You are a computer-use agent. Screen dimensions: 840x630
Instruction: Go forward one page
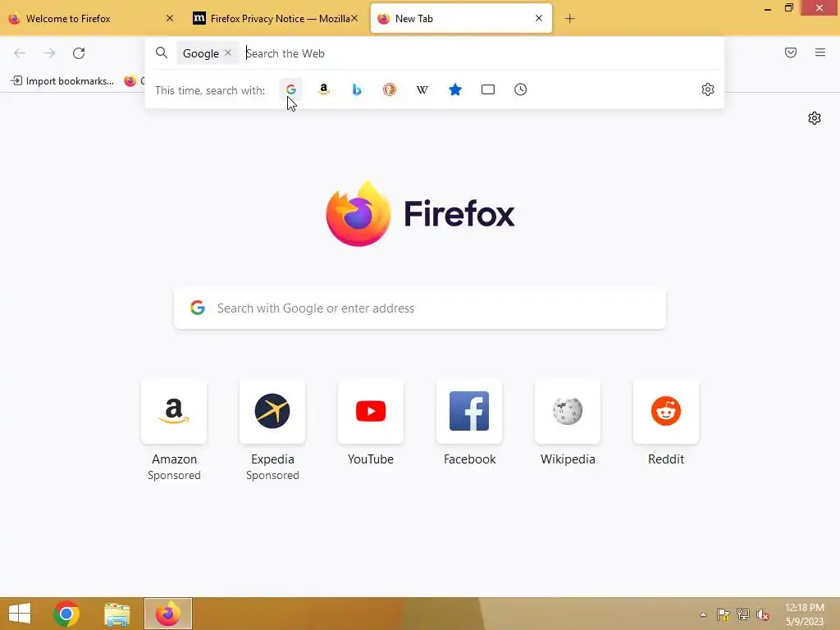click(49, 52)
